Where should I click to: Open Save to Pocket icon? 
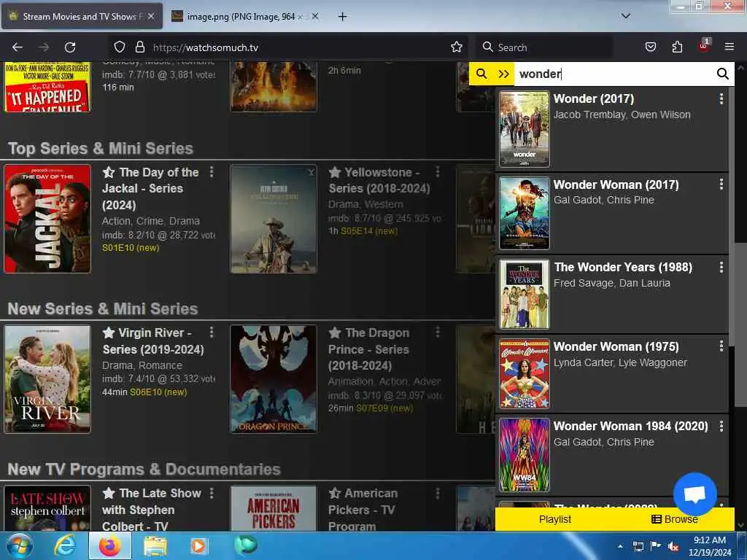click(650, 47)
